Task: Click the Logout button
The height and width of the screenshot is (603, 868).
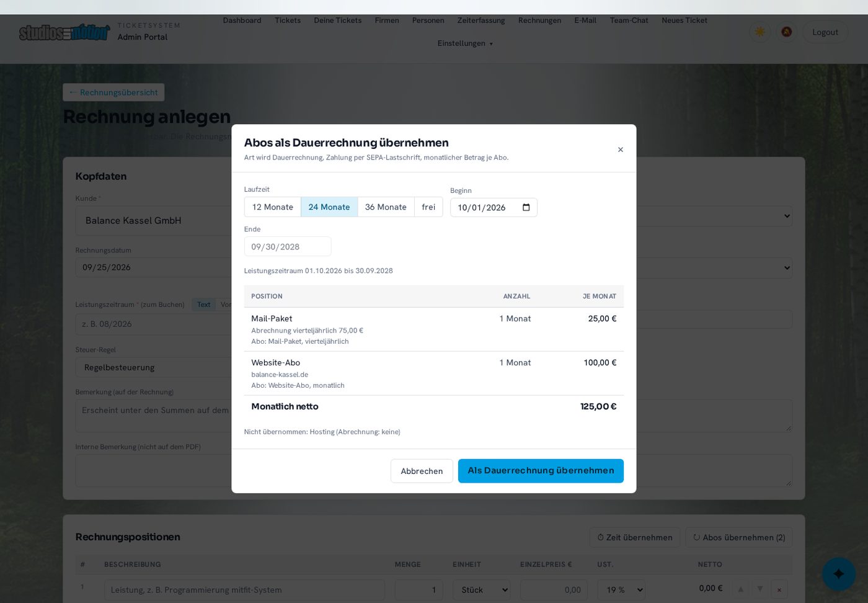Action: [x=825, y=32]
